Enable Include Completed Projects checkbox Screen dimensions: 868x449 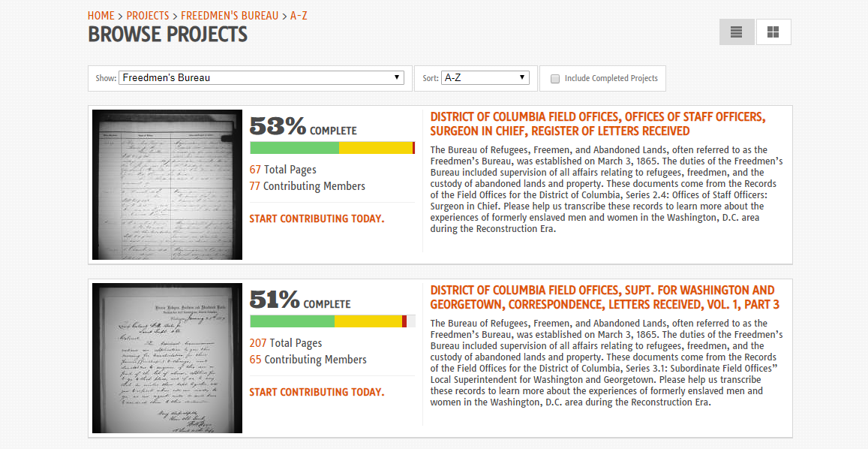click(554, 79)
